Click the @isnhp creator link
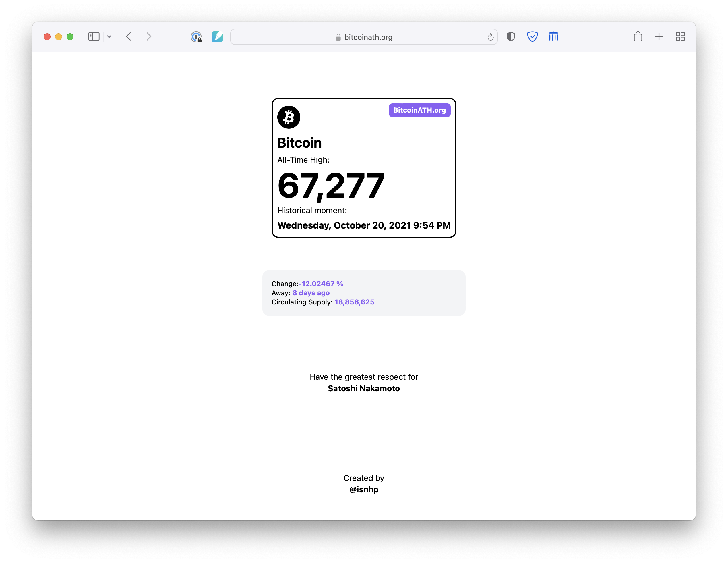Image resolution: width=728 pixels, height=563 pixels. (364, 489)
